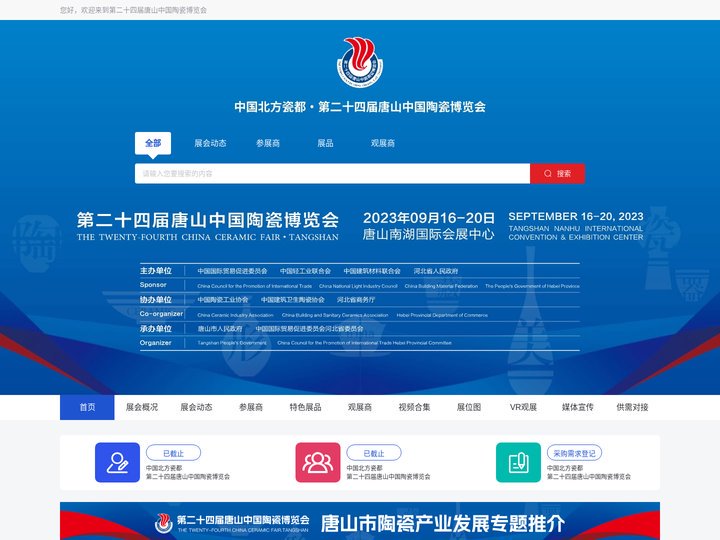
Task: Select the 观展商 search tab
Action: [x=382, y=143]
